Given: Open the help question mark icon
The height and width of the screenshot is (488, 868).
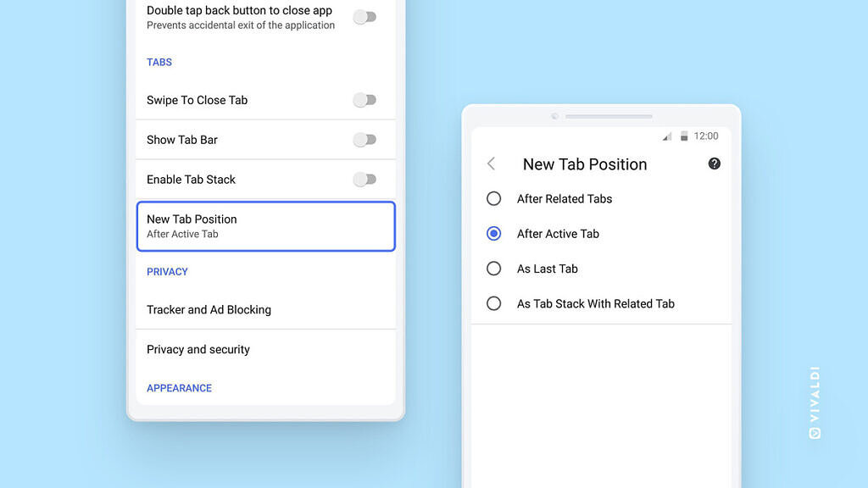Looking at the screenshot, I should pos(714,164).
